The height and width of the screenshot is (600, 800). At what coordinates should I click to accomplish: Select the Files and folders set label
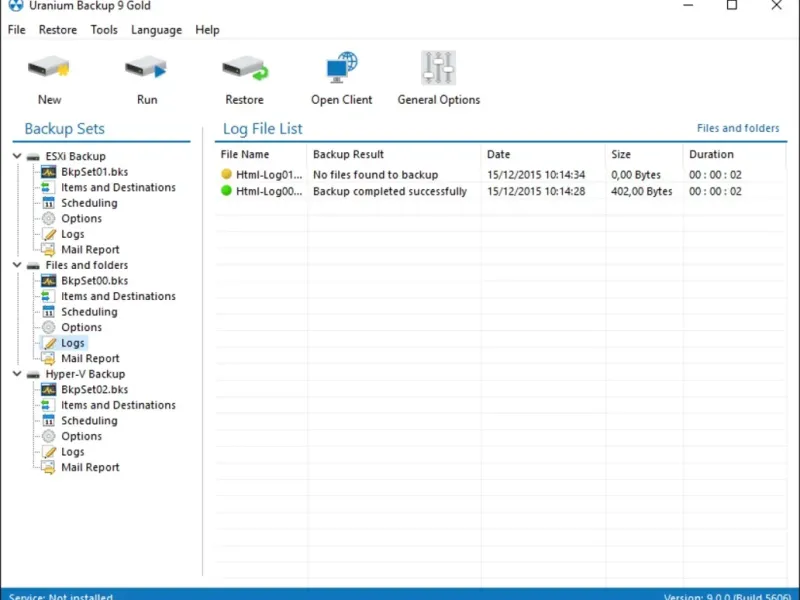[x=87, y=265]
